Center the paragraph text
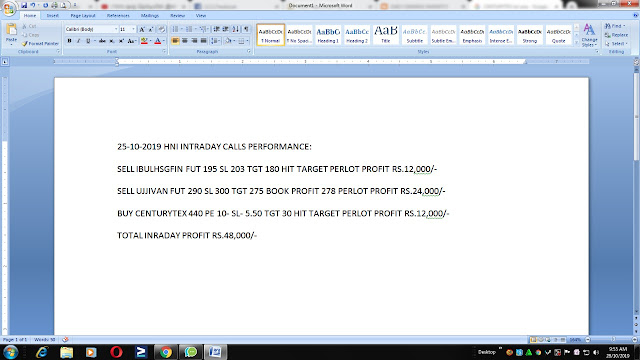 tap(185, 41)
